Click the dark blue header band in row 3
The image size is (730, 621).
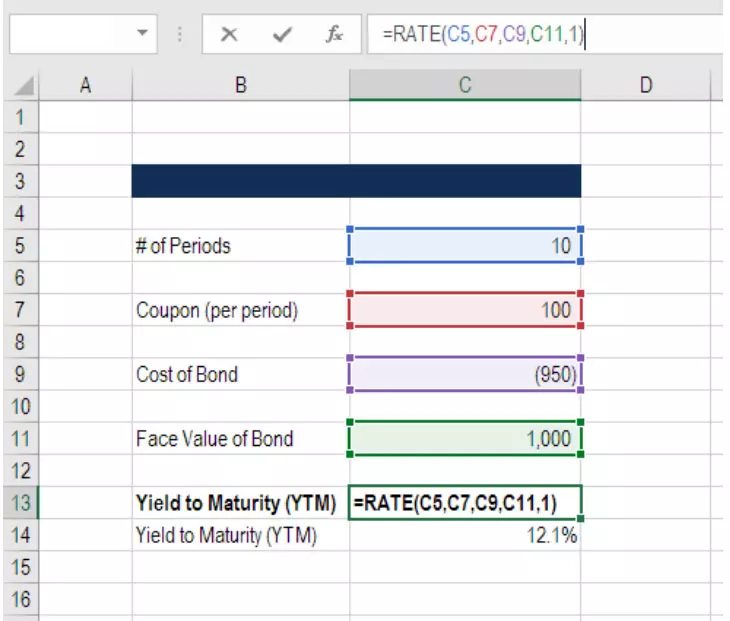click(356, 181)
